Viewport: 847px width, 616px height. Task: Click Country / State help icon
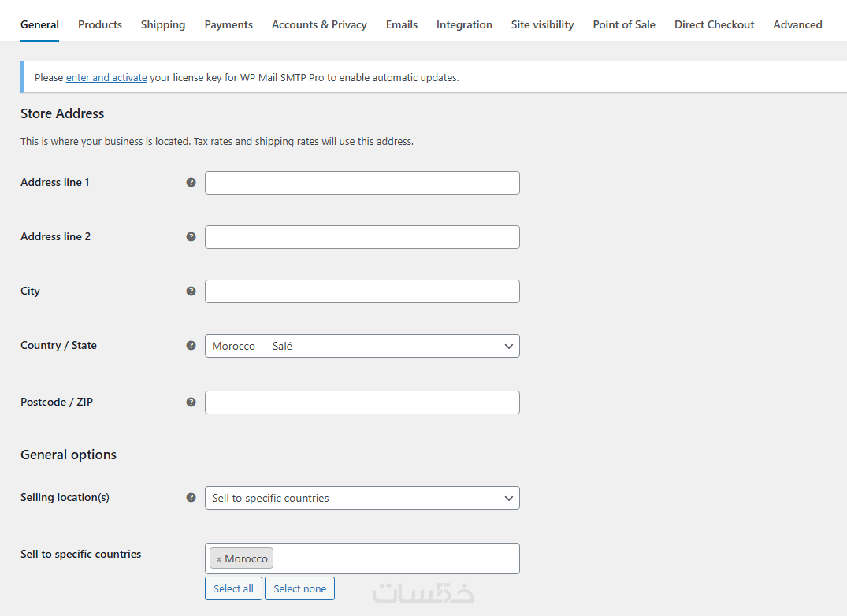191,345
